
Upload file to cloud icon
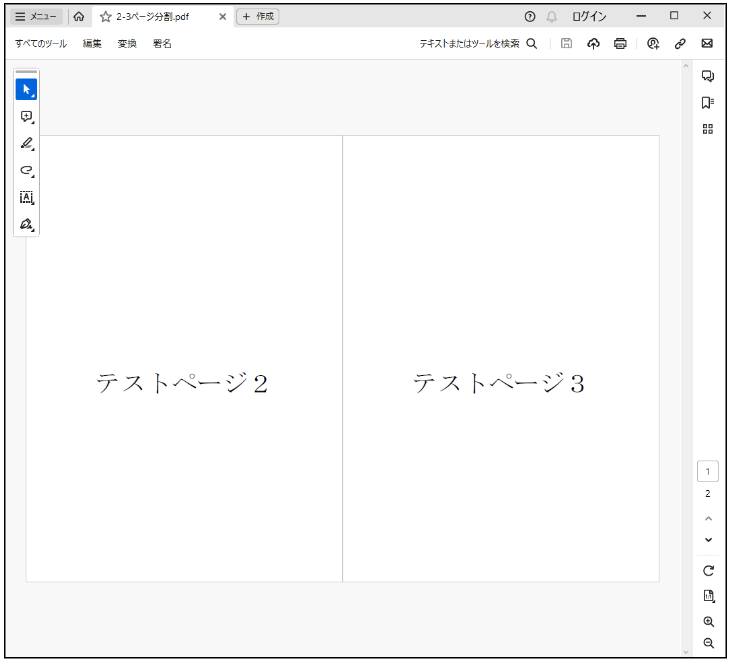coord(593,43)
